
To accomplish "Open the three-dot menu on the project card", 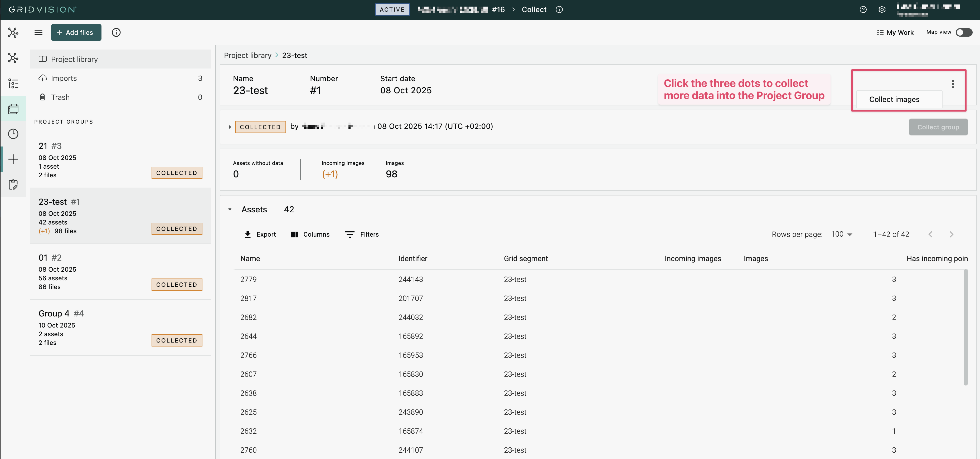I will [x=953, y=84].
